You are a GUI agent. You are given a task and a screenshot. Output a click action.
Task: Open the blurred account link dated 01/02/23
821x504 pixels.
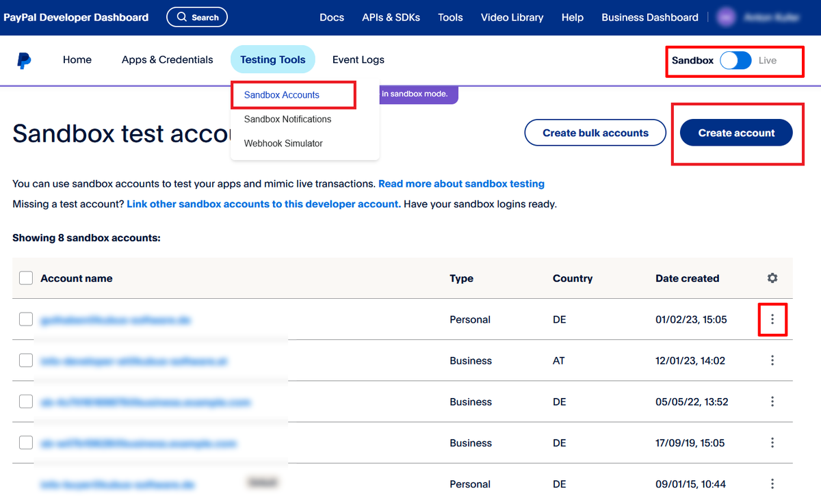pyautogui.click(x=115, y=319)
